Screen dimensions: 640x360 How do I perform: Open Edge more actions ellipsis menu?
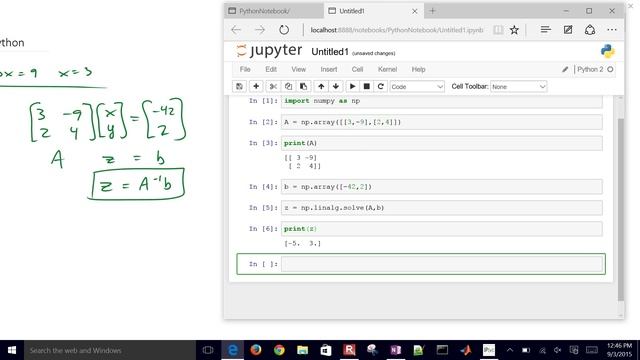(x=612, y=30)
